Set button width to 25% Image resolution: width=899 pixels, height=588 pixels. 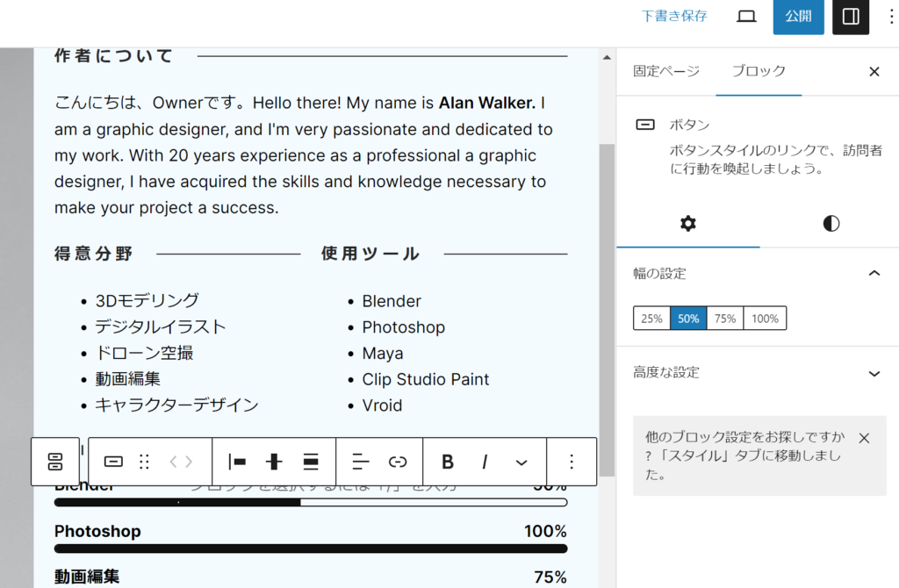click(x=651, y=319)
